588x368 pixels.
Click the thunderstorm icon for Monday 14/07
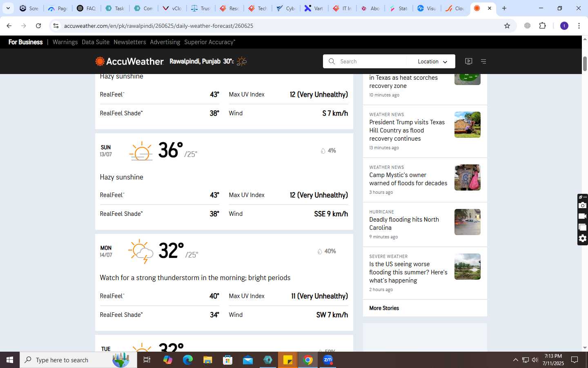[141, 251]
